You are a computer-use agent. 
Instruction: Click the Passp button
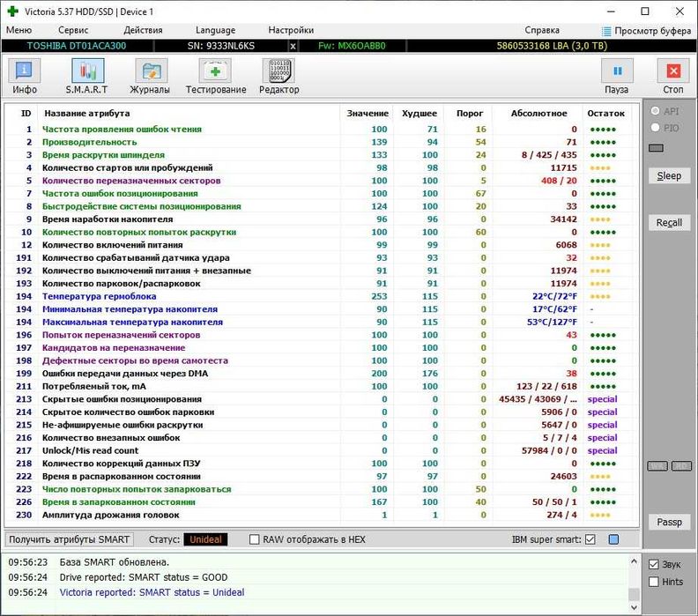(x=669, y=522)
